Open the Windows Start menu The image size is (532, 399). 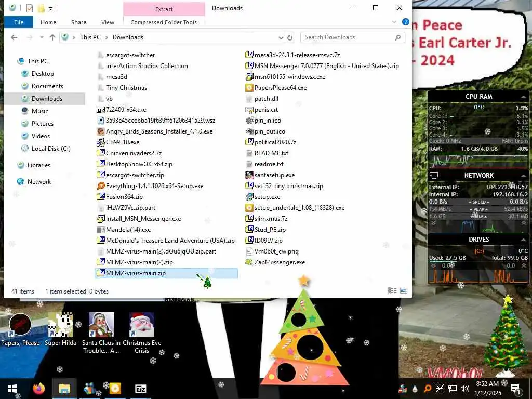(x=12, y=389)
